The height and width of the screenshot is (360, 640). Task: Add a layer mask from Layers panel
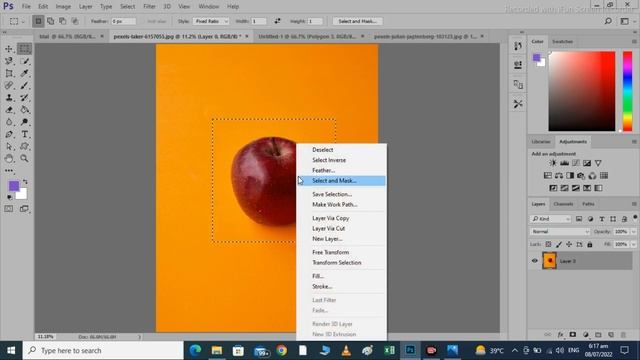pos(573,335)
